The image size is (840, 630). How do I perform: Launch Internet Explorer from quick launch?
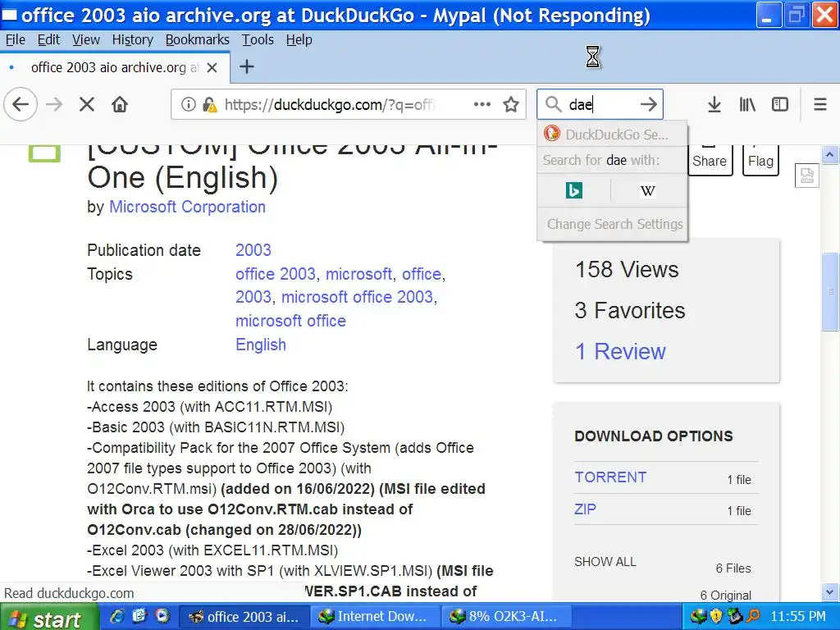[117, 616]
